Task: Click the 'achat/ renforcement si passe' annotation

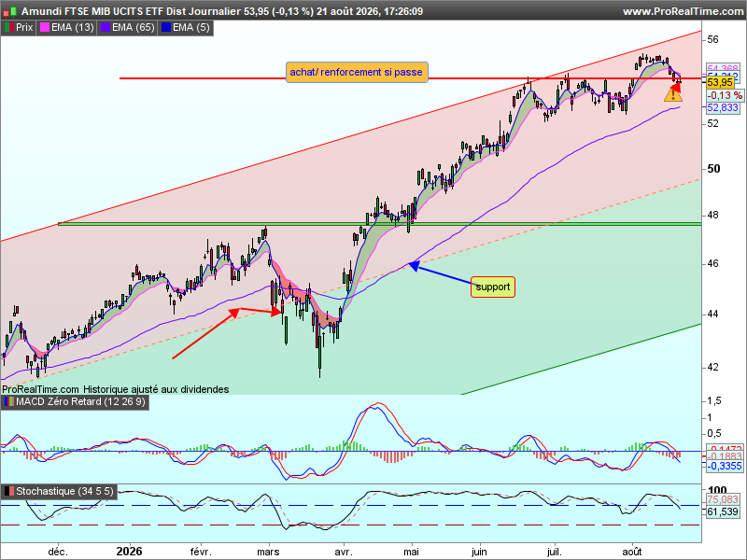Action: click(357, 73)
